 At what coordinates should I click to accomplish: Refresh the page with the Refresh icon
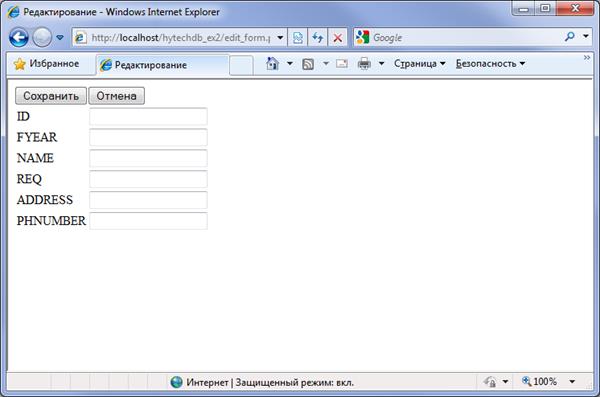[318, 38]
